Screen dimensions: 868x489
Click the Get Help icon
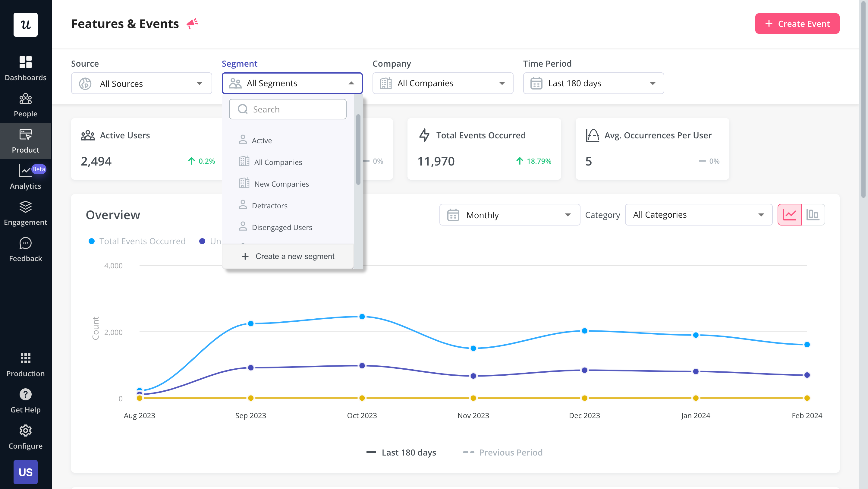(x=26, y=395)
